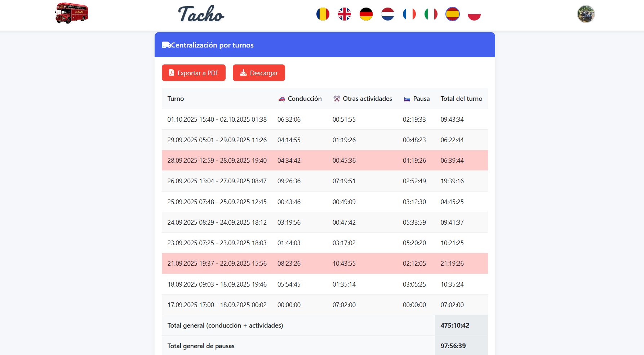This screenshot has height=355, width=644.
Task: Click the Descargar download button
Action: [259, 73]
